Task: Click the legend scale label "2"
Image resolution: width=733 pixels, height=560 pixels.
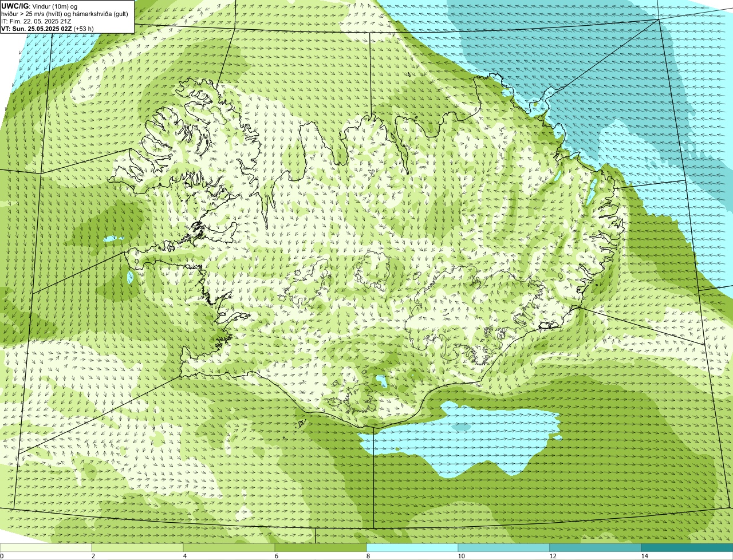Action: [x=93, y=556]
